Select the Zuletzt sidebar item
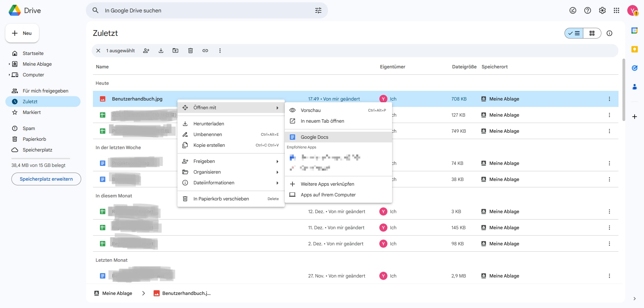 43,102
